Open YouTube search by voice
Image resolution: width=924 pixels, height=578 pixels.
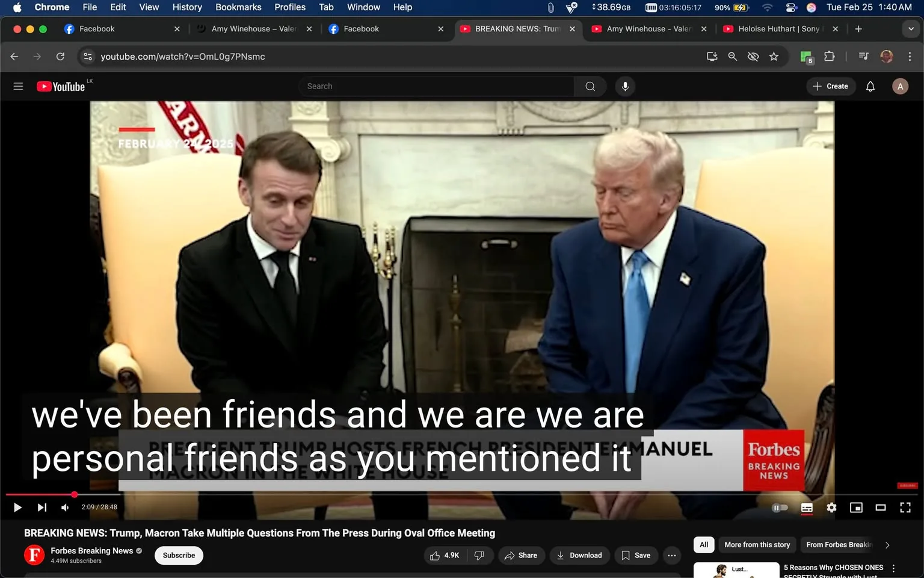[x=625, y=86]
